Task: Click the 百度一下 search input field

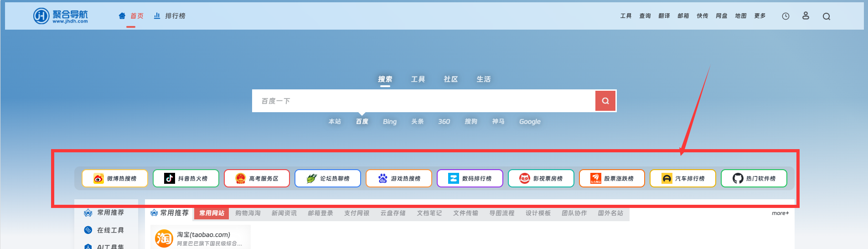Action: (424, 101)
